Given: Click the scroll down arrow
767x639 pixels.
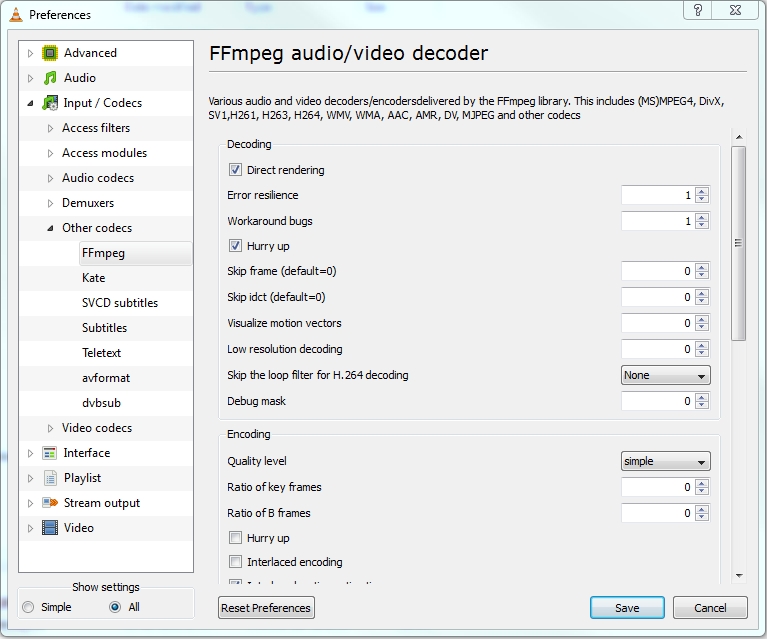Looking at the screenshot, I should click(739, 576).
